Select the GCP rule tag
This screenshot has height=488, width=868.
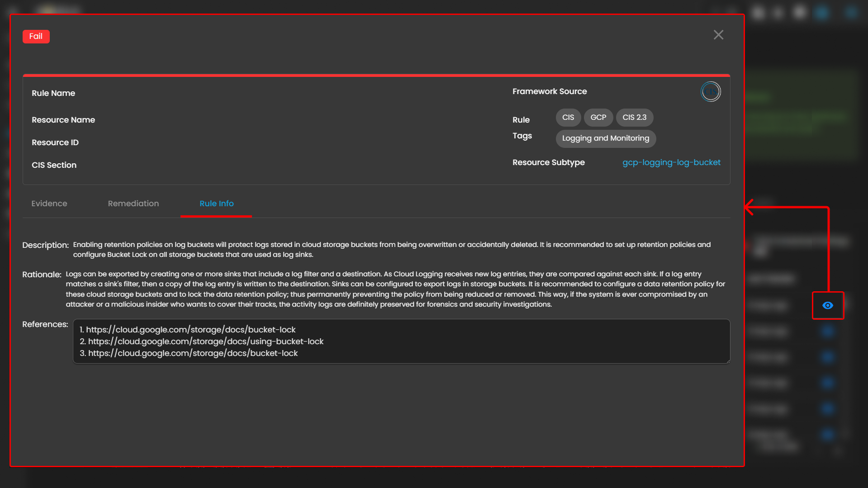(598, 118)
